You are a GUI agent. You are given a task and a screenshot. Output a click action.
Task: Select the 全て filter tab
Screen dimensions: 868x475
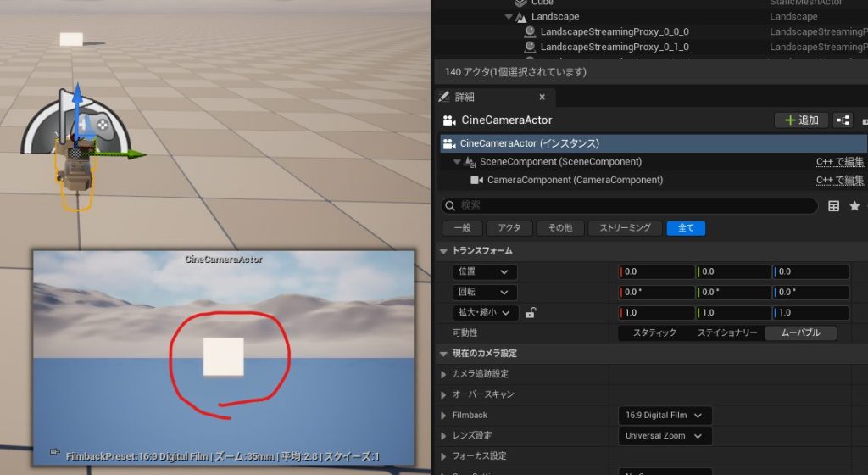(x=685, y=228)
